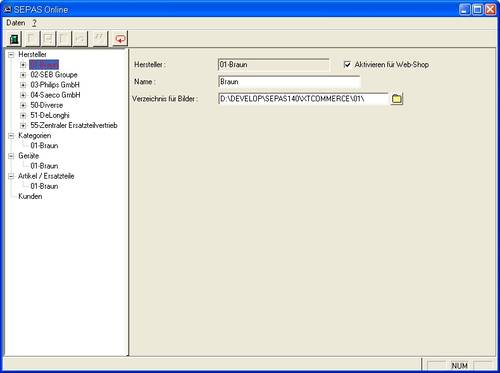Select the Kategorien tree item
Image resolution: width=500 pixels, height=373 pixels.
(35, 136)
